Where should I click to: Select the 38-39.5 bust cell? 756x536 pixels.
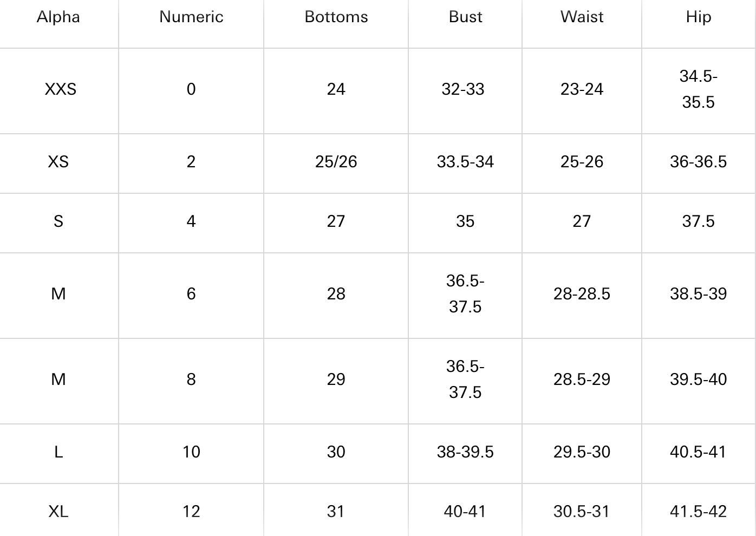[x=465, y=452]
